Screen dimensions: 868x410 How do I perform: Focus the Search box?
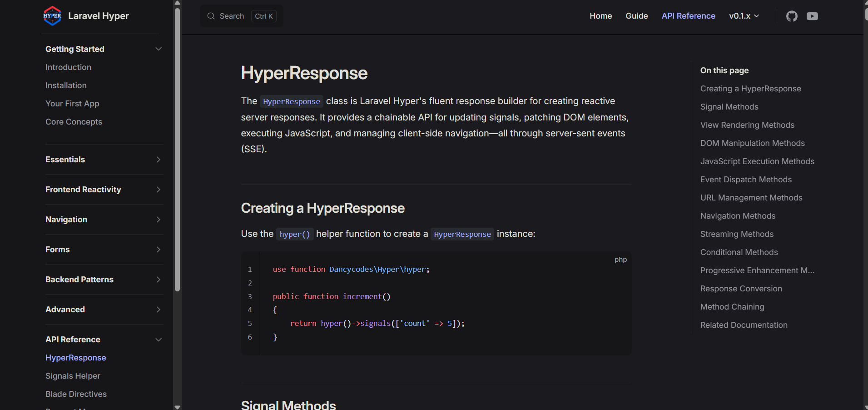click(242, 16)
